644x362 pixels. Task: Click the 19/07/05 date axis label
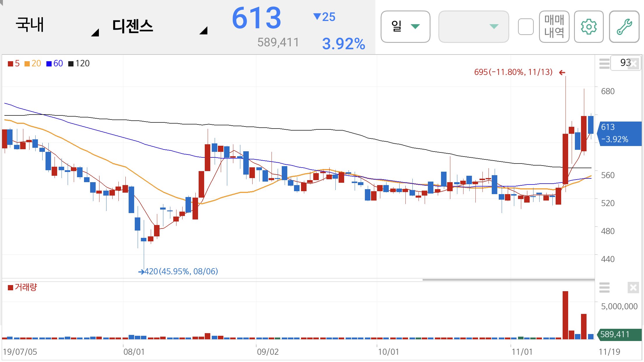(20, 352)
